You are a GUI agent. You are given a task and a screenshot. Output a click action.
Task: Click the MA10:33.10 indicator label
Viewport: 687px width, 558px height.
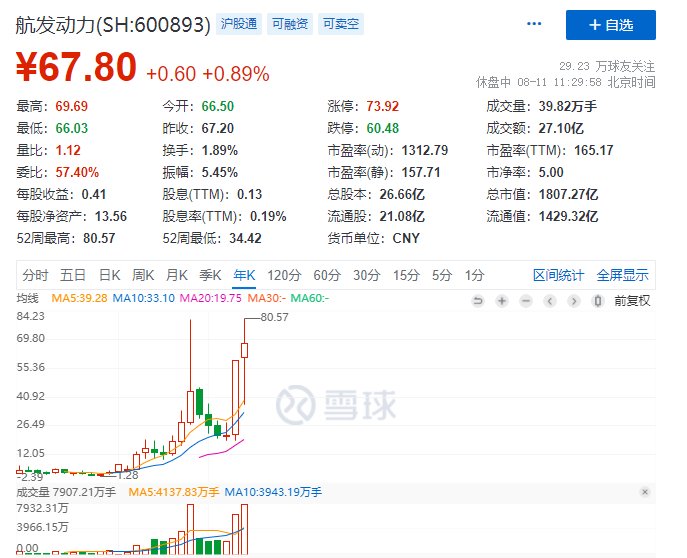pyautogui.click(x=144, y=298)
